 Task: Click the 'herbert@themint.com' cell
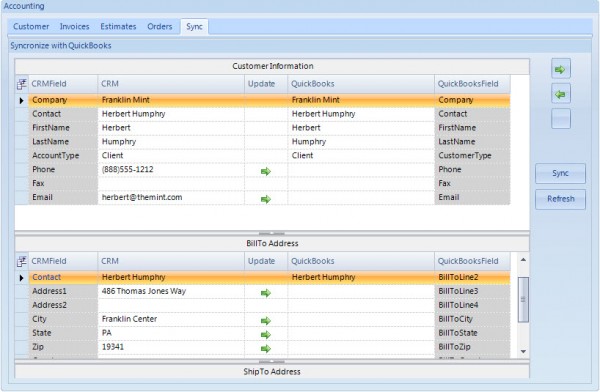(x=171, y=198)
